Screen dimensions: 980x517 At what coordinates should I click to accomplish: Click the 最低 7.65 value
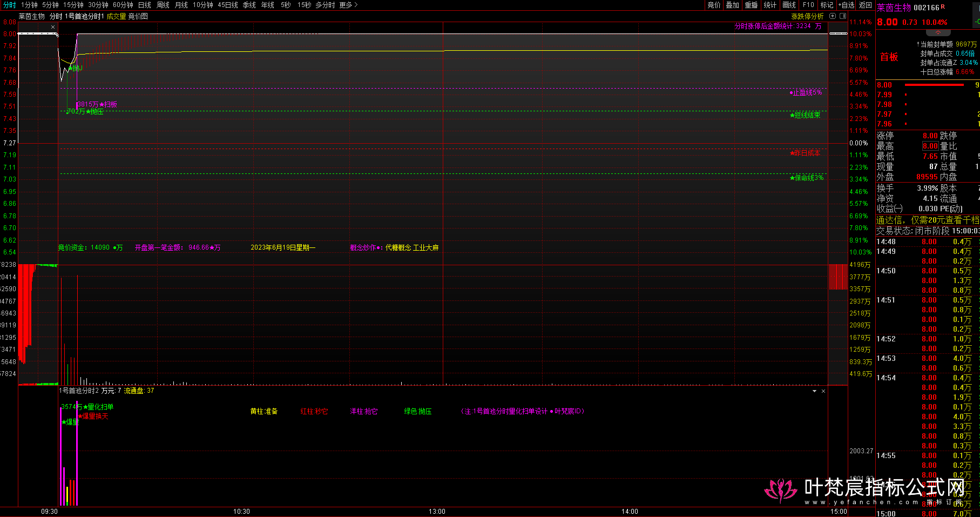(x=930, y=156)
